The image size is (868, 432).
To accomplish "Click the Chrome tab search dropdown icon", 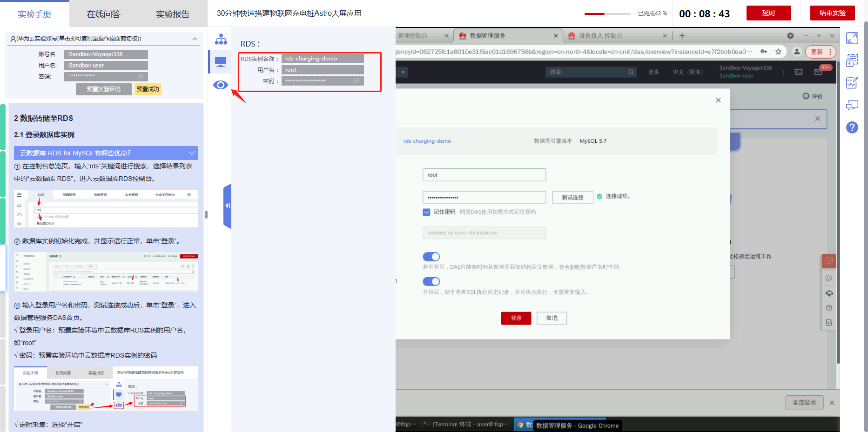I will click(x=790, y=36).
